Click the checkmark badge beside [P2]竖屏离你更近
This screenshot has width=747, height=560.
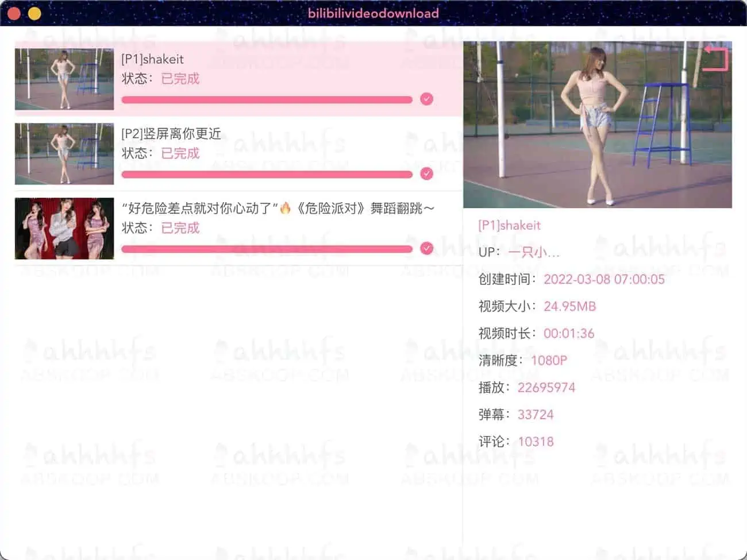click(x=426, y=174)
